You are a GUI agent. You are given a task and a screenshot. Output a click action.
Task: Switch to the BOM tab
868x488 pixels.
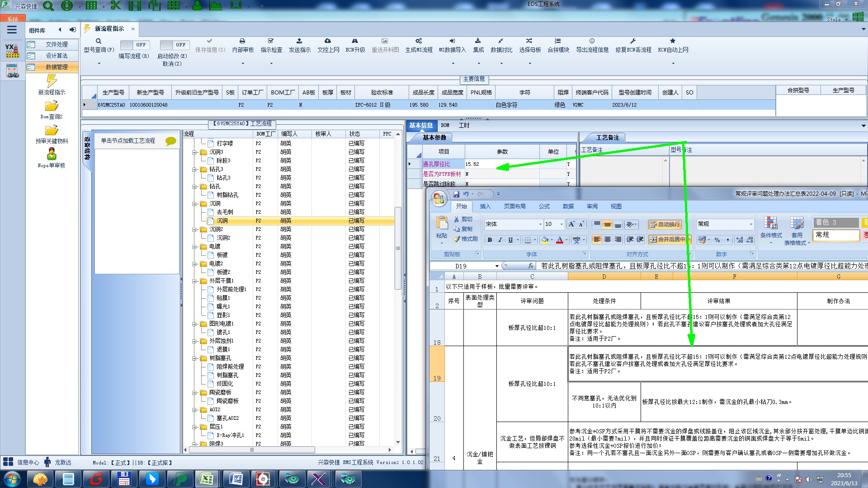(x=445, y=126)
